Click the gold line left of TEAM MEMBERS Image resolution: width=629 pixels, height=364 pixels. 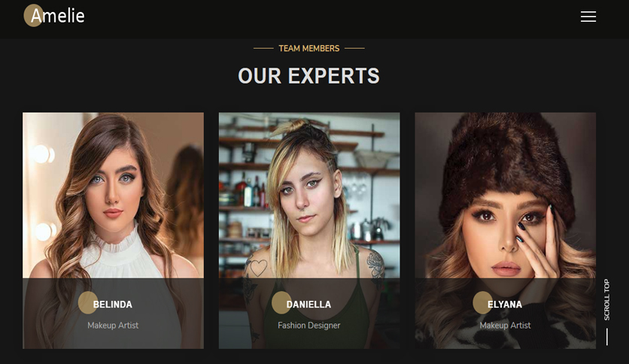point(263,48)
